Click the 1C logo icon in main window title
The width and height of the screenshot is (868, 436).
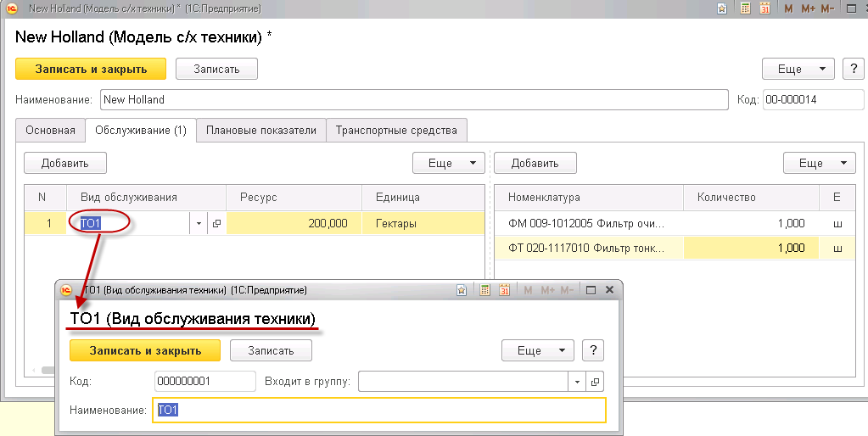(x=12, y=8)
